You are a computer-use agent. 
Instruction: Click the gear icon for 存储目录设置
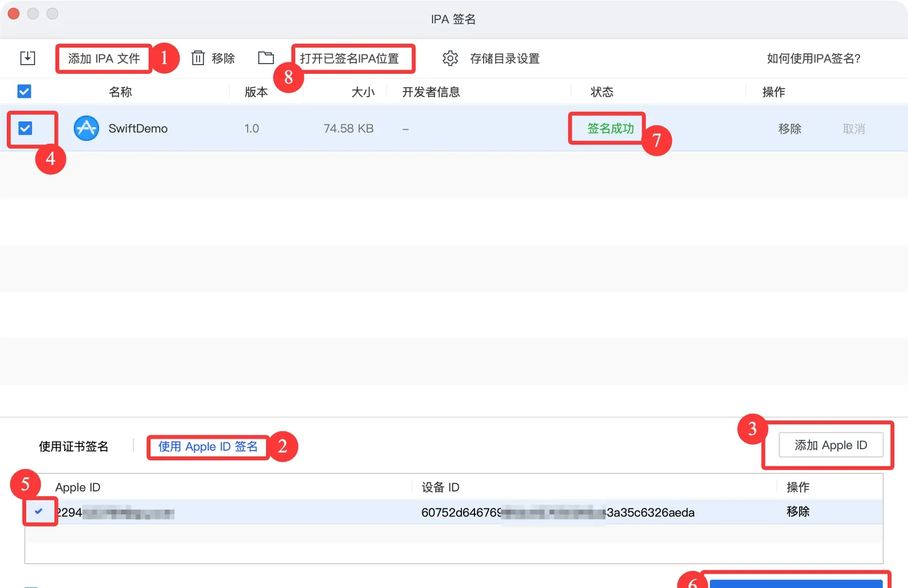click(450, 58)
